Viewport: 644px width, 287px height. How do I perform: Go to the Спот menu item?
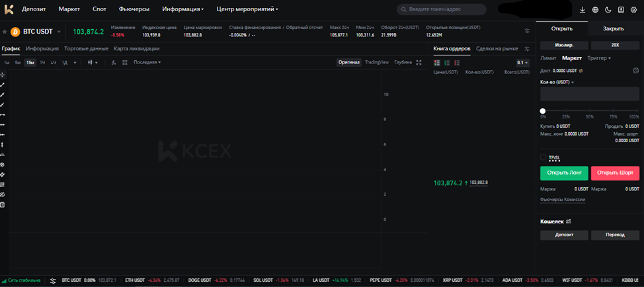pyautogui.click(x=99, y=9)
